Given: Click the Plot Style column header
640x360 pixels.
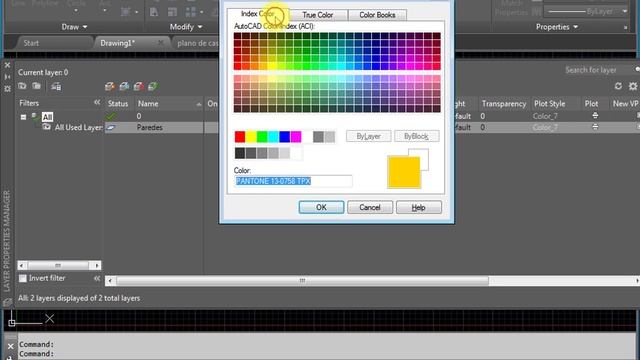Looking at the screenshot, I should (x=549, y=104).
